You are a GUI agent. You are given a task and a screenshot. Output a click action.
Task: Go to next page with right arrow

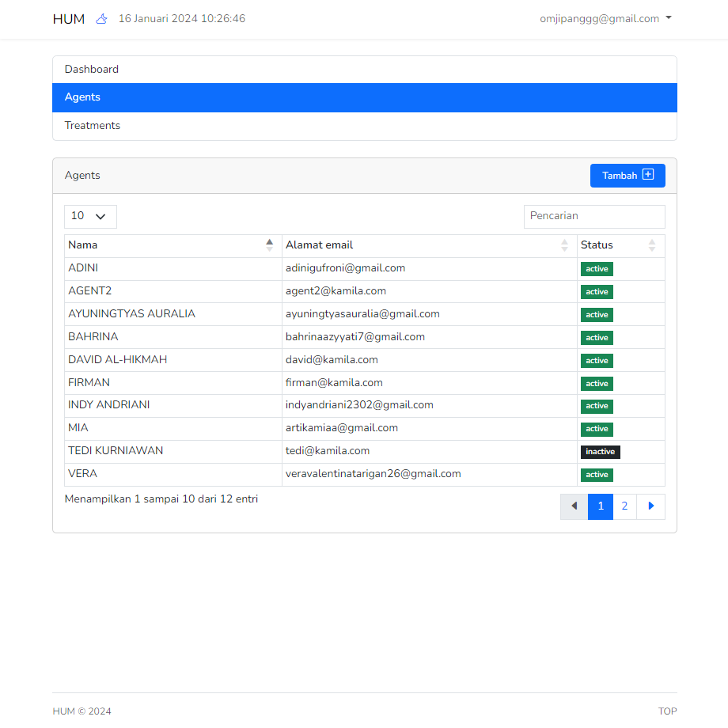[x=650, y=506]
